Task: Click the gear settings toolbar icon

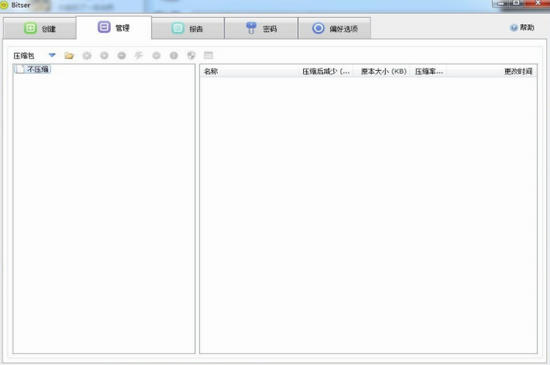Action: pyautogui.click(x=87, y=55)
